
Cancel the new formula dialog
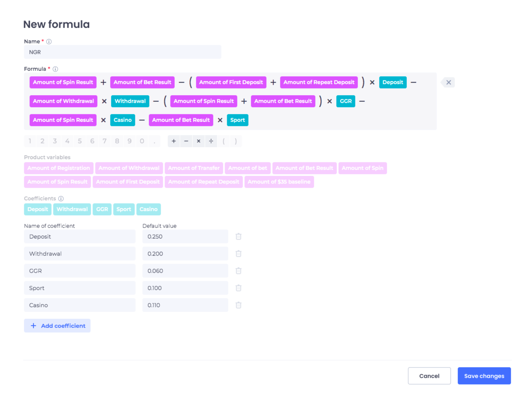tap(429, 376)
